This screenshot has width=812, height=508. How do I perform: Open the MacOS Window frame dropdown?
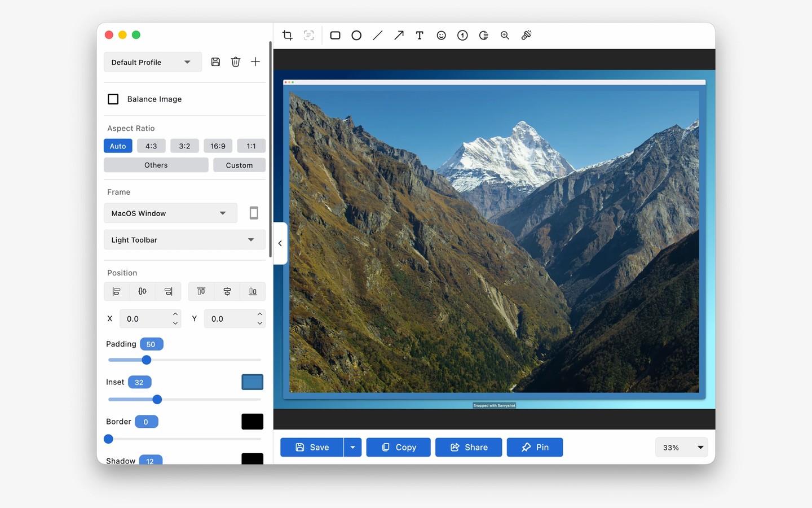pos(170,213)
